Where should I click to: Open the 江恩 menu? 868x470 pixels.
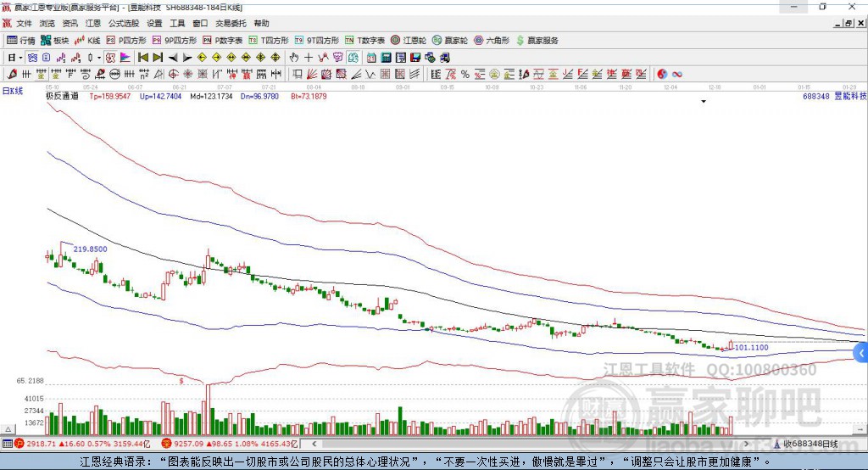(93, 23)
